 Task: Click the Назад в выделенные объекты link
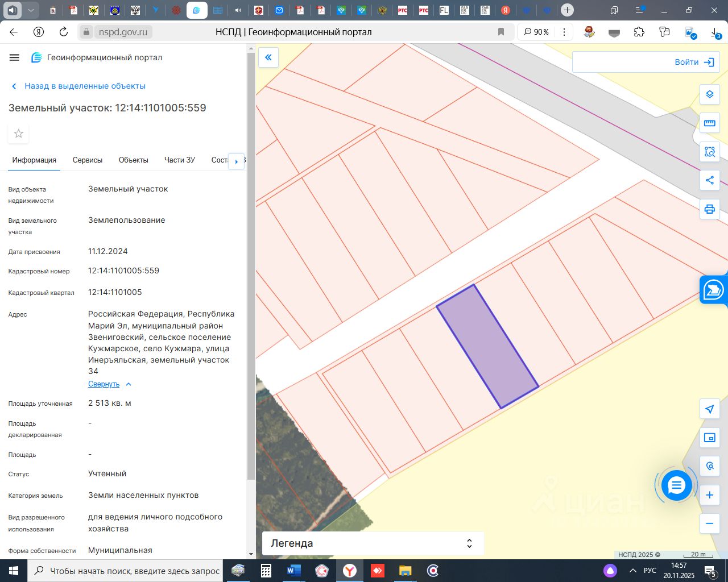85,86
